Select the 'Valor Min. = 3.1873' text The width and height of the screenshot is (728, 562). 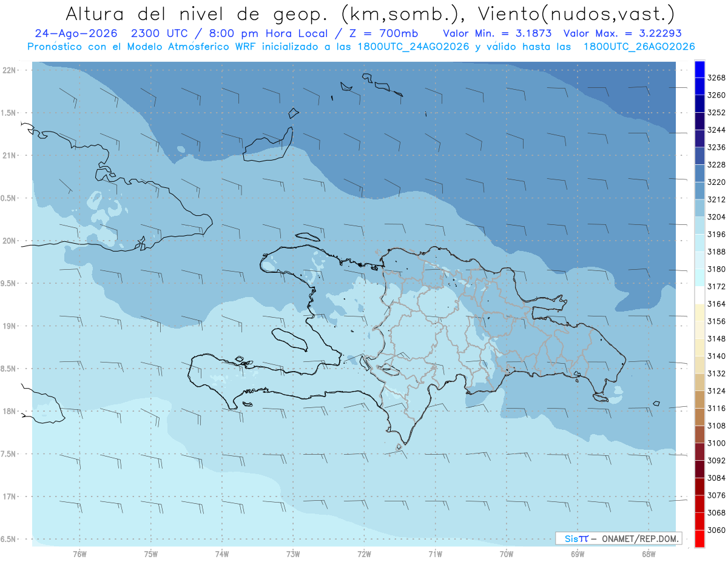[497, 33]
